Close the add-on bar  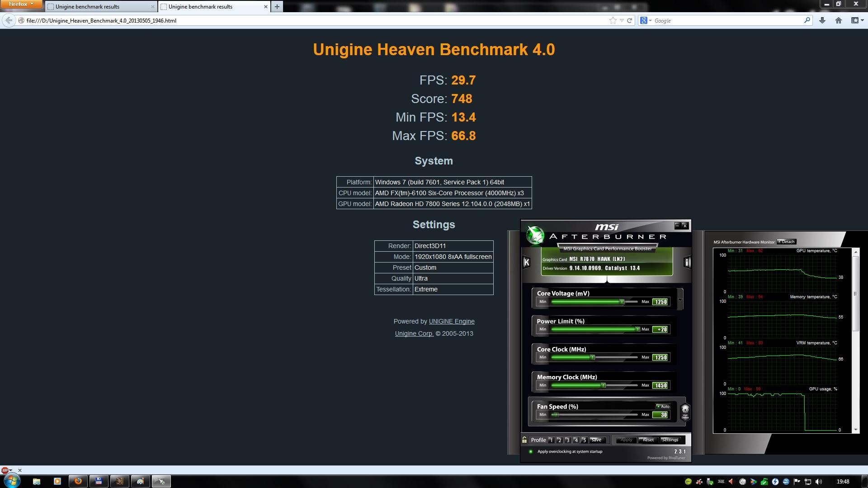20,470
